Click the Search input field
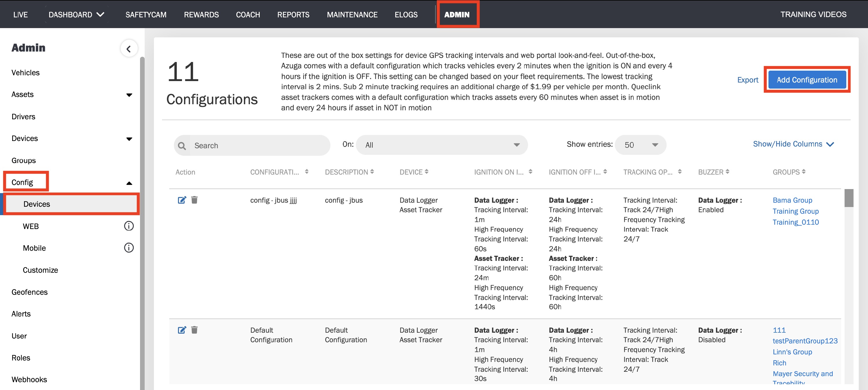The image size is (868, 390). point(260,146)
